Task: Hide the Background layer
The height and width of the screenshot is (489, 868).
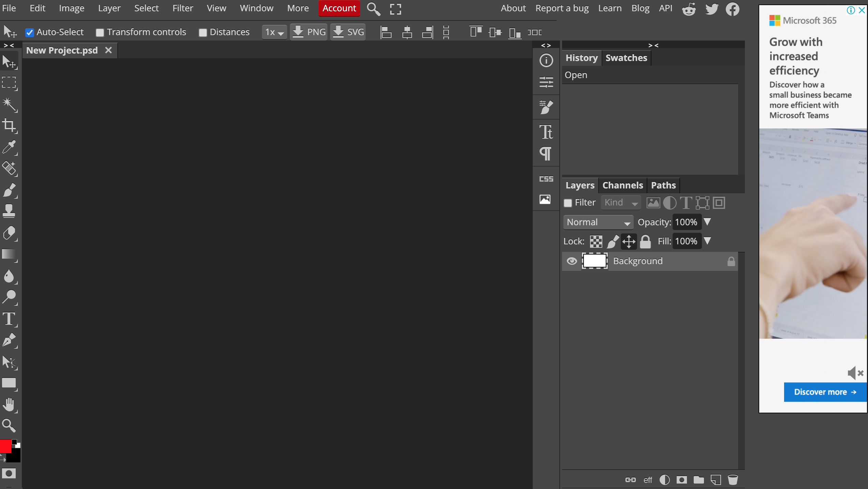Action: tap(572, 261)
